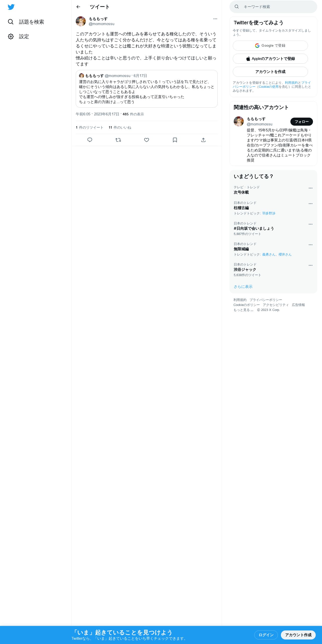Open 話題を検索 in sidebar
The height and width of the screenshot is (644, 322).
point(26,22)
